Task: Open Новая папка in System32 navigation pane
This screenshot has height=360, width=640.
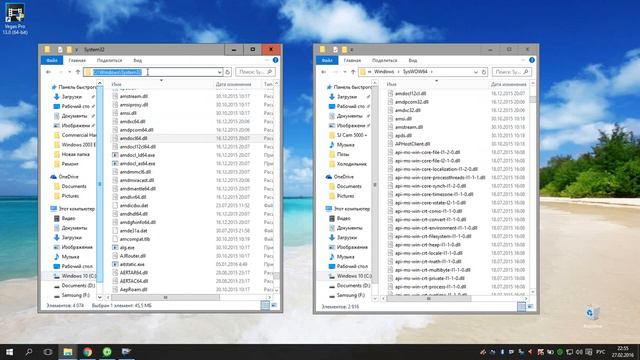Action: click(75, 154)
